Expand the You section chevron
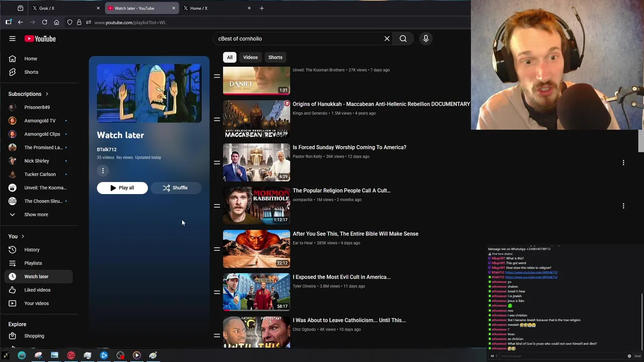 pos(23,236)
